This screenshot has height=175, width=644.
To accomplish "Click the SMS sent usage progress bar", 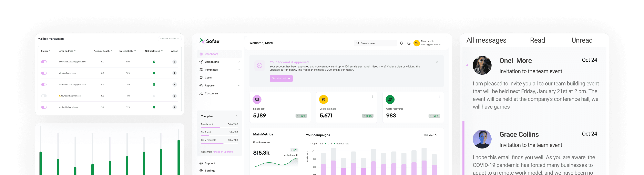I will 219,135.
